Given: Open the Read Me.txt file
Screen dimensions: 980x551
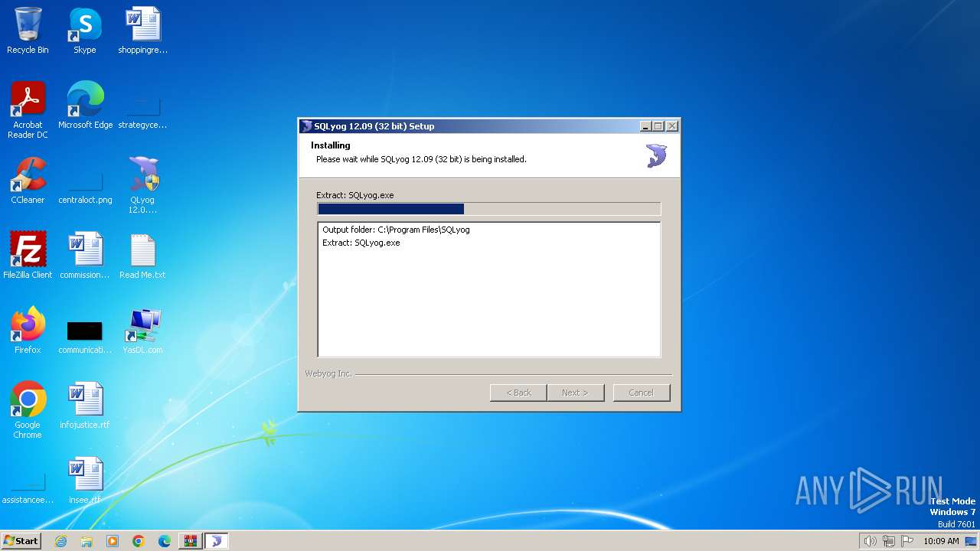Looking at the screenshot, I should tap(142, 256).
